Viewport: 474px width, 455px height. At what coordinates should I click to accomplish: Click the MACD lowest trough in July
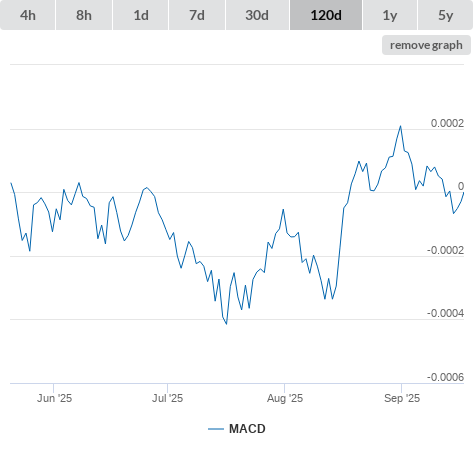226,323
